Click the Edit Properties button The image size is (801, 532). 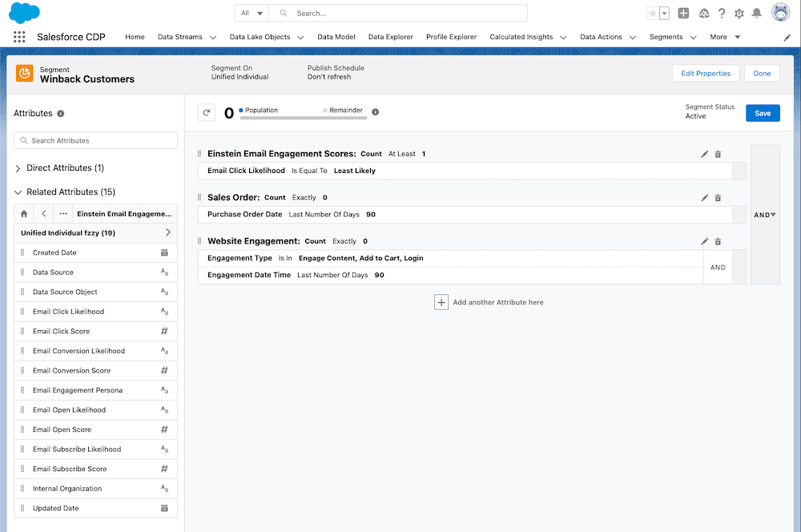(705, 74)
